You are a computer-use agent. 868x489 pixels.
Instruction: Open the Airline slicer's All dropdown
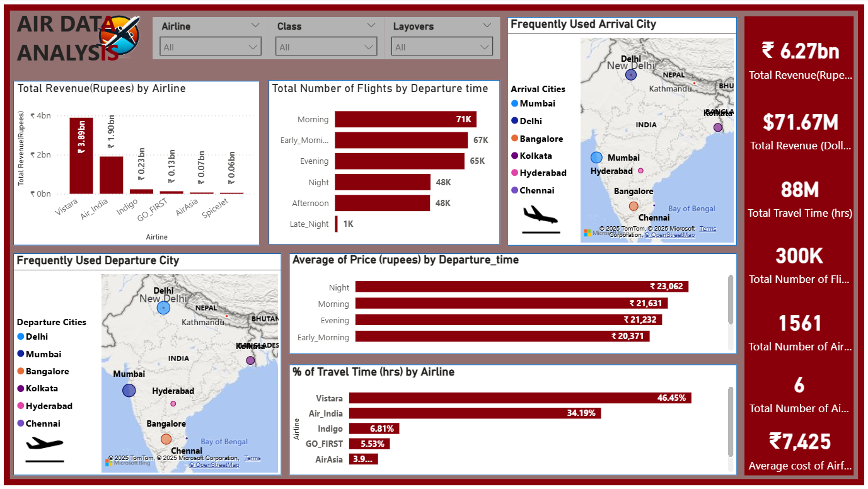tap(210, 47)
